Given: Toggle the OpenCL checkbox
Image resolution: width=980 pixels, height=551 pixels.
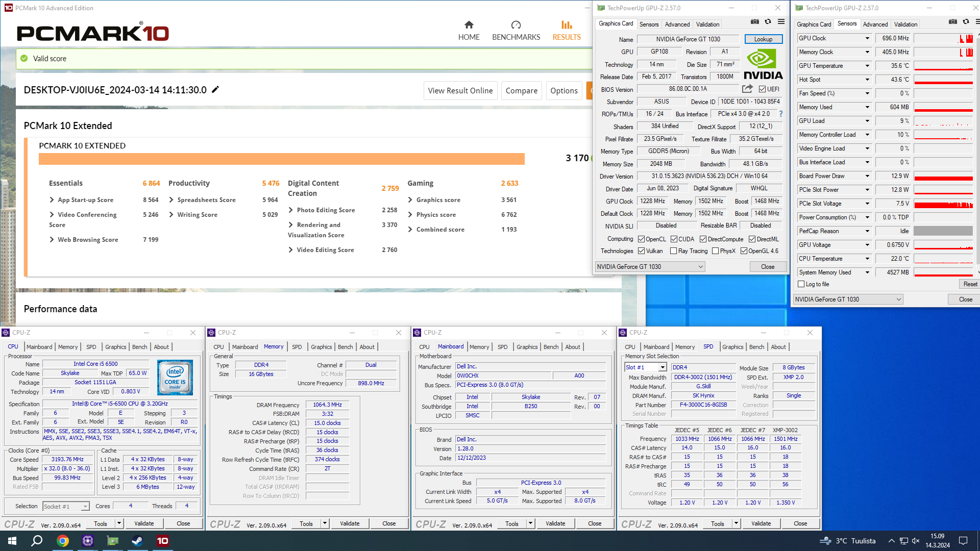Looking at the screenshot, I should pos(642,239).
